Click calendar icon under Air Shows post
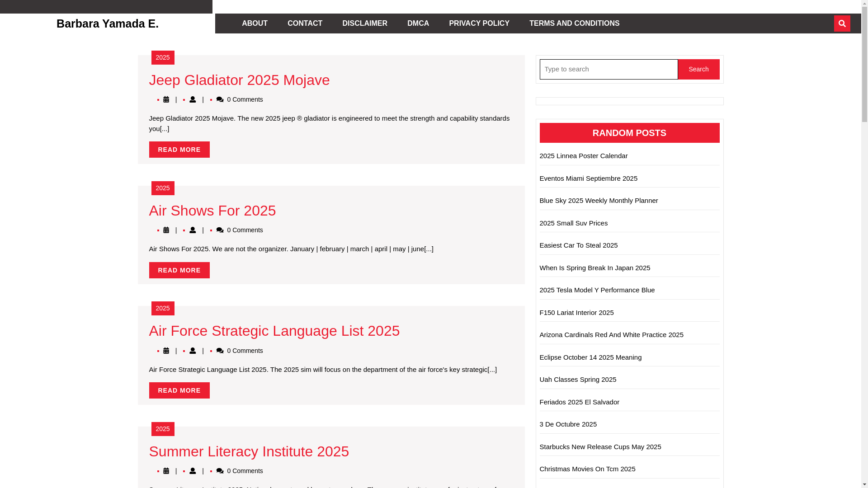 click(166, 230)
